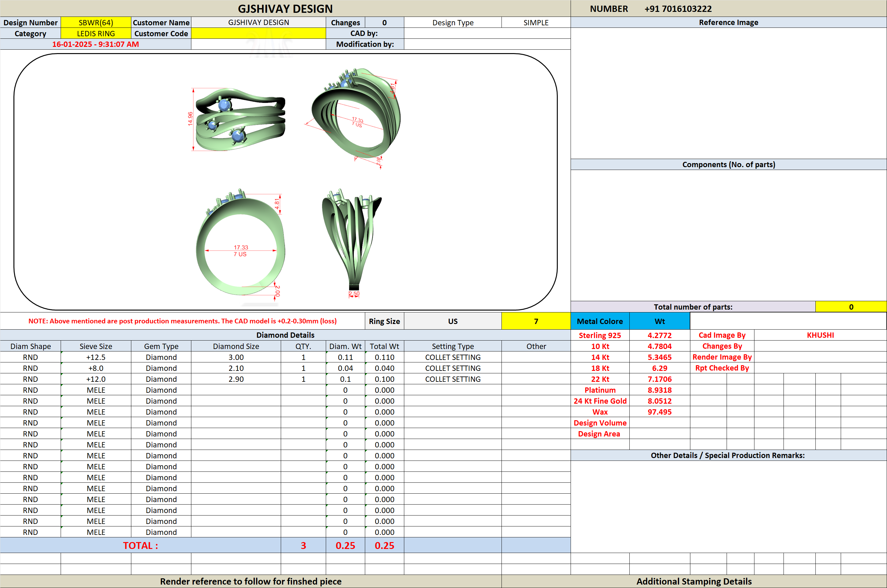The width and height of the screenshot is (887, 588).
Task: Select the yellow total parts value 0
Action: tap(851, 307)
